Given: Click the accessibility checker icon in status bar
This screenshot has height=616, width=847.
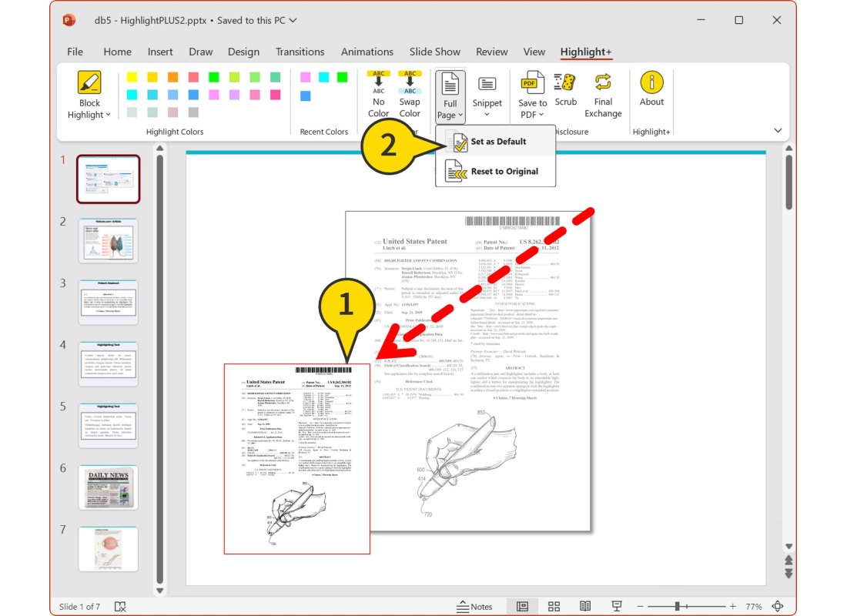Looking at the screenshot, I should pos(120,607).
